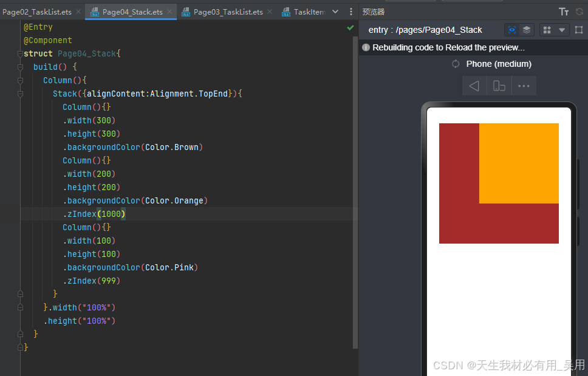The height and width of the screenshot is (376, 588).
Task: Collapse the outer Column() fold marker
Action: 20,81
